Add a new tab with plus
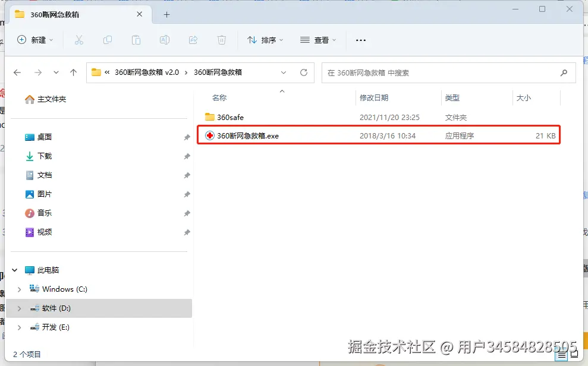588x366 pixels. click(167, 15)
